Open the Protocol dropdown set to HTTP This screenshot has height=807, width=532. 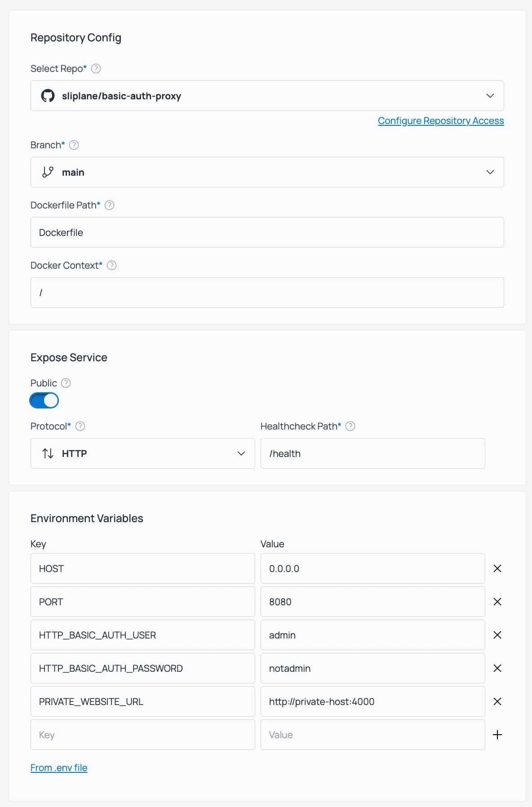[143, 453]
